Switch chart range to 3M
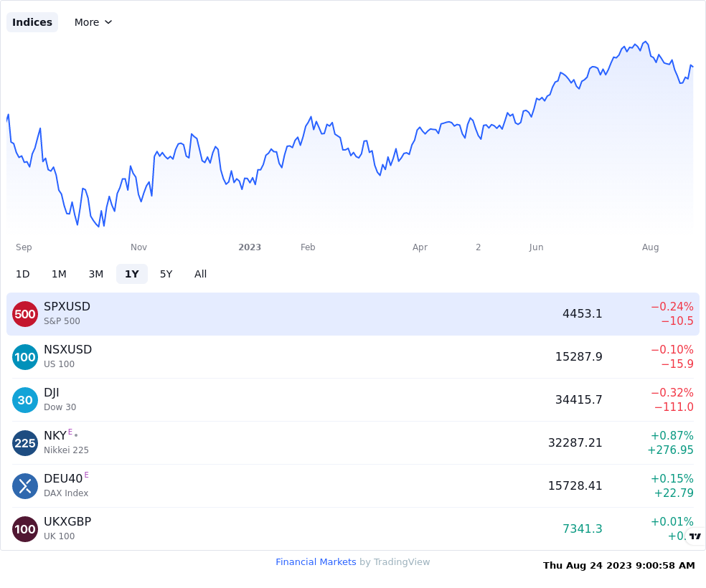Viewport: 706px width, 588px height. point(96,274)
